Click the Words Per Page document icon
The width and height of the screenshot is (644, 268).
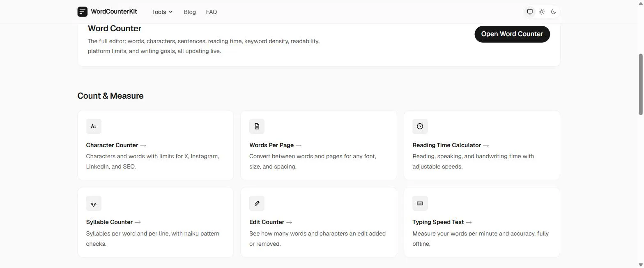257,126
